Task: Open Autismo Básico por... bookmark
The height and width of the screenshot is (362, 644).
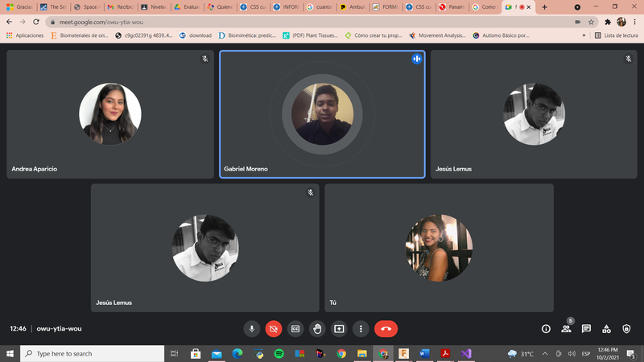Action: tap(501, 35)
